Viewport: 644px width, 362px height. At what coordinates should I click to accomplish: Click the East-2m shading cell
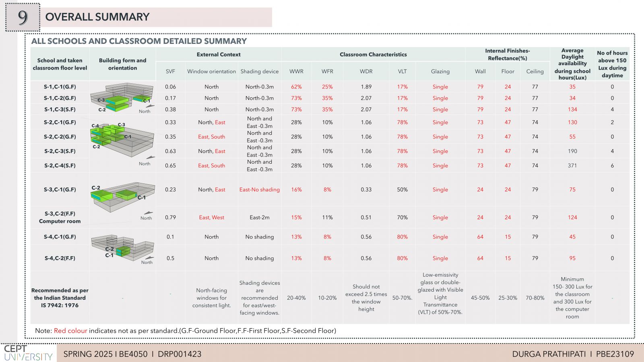tap(260, 217)
